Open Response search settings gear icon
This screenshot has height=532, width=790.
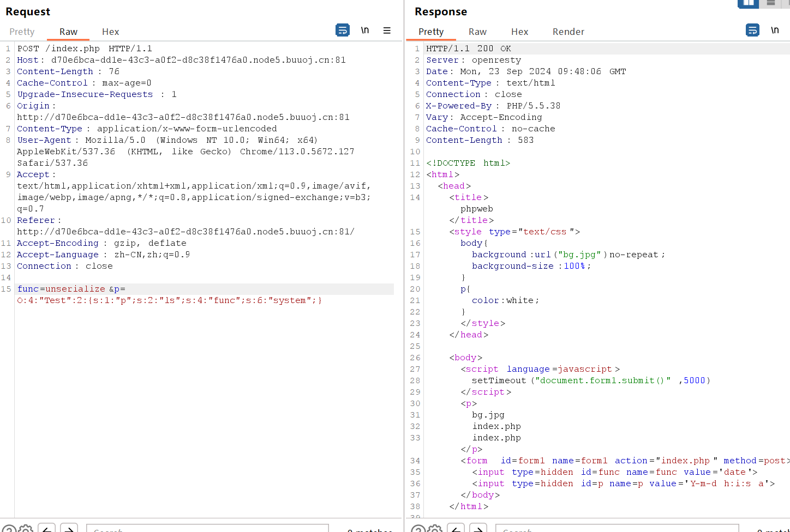pyautogui.click(x=435, y=528)
